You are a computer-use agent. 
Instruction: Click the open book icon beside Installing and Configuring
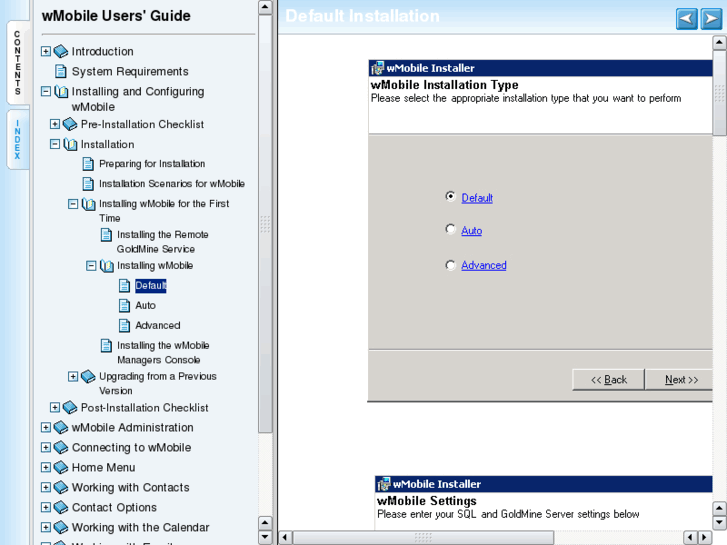pyautogui.click(x=61, y=91)
